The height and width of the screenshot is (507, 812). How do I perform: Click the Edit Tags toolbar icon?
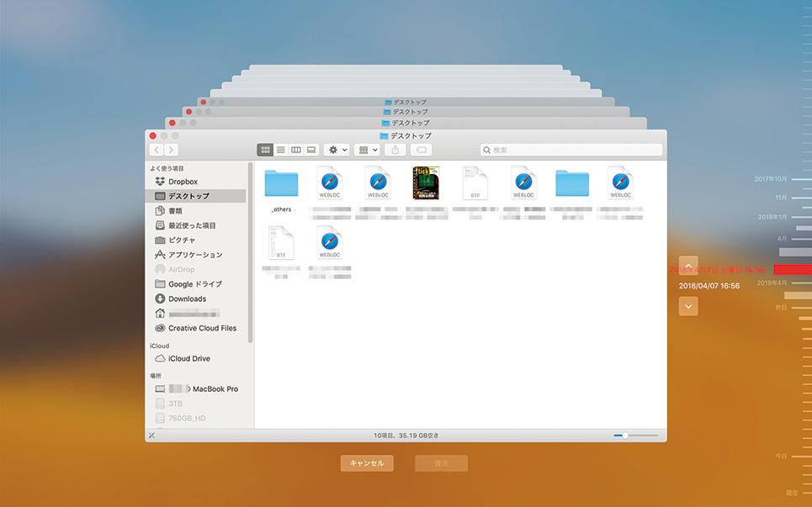[422, 150]
